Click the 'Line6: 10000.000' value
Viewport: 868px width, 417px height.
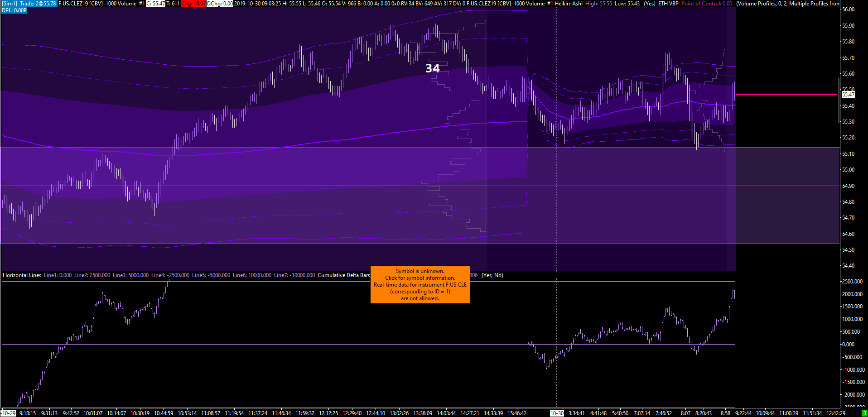pos(252,275)
